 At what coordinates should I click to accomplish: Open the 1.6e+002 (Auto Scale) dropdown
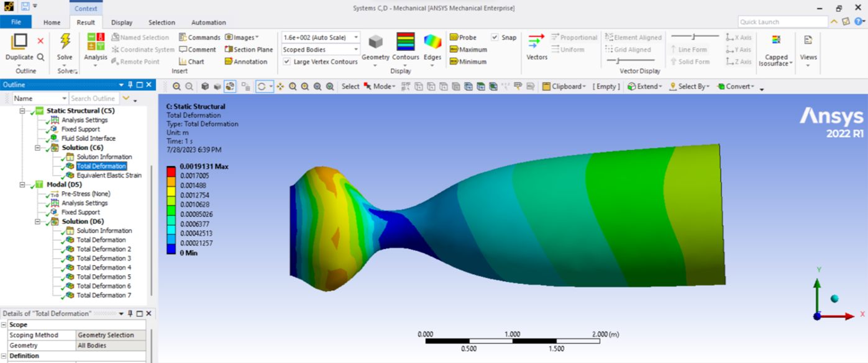[x=320, y=38]
